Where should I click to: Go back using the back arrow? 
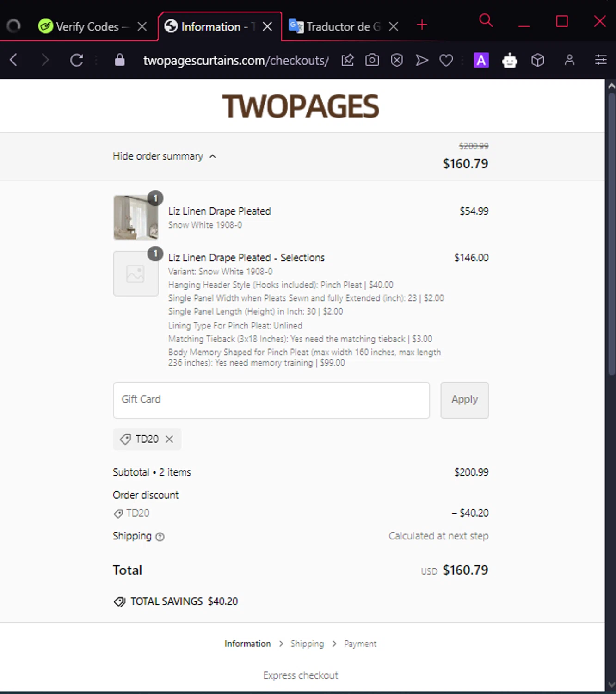[14, 60]
